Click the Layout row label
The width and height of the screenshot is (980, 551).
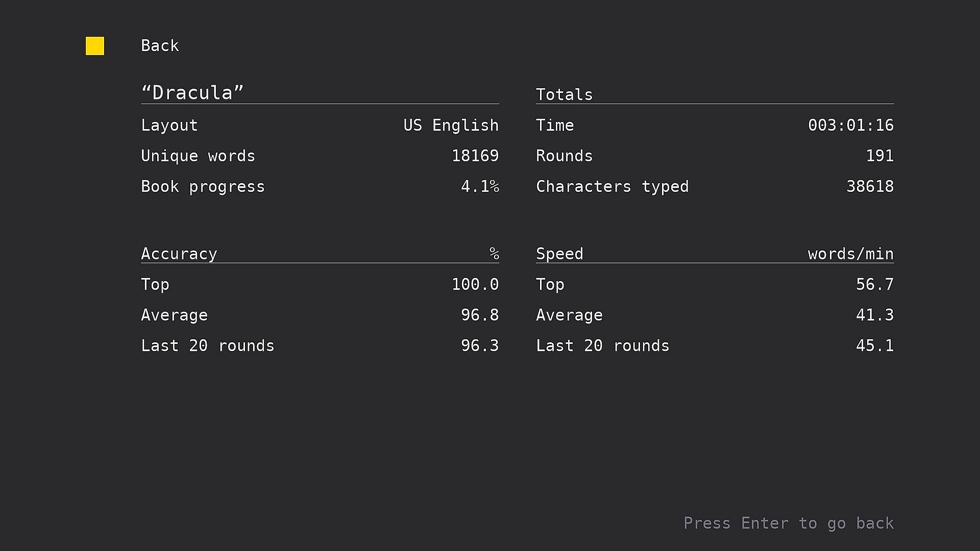coord(169,126)
